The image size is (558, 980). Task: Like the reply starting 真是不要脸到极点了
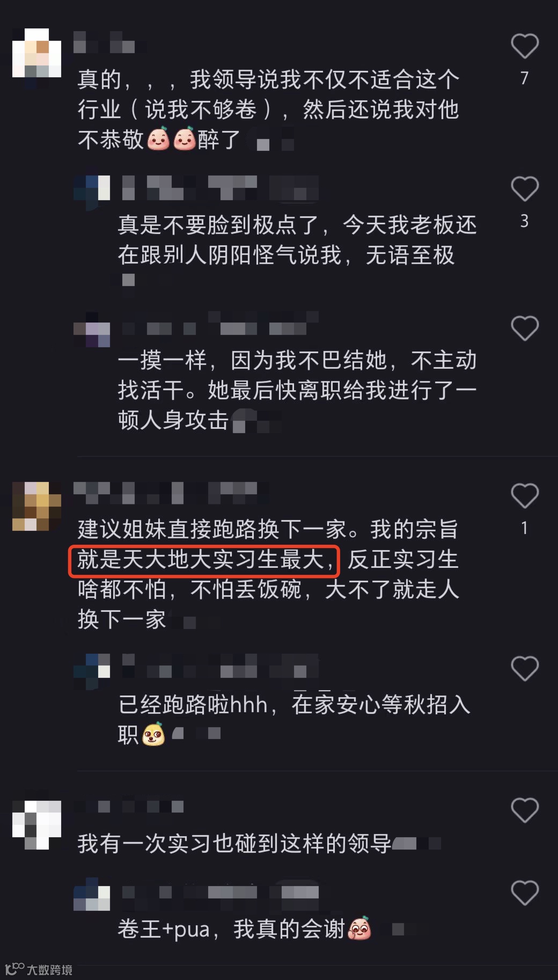click(524, 189)
